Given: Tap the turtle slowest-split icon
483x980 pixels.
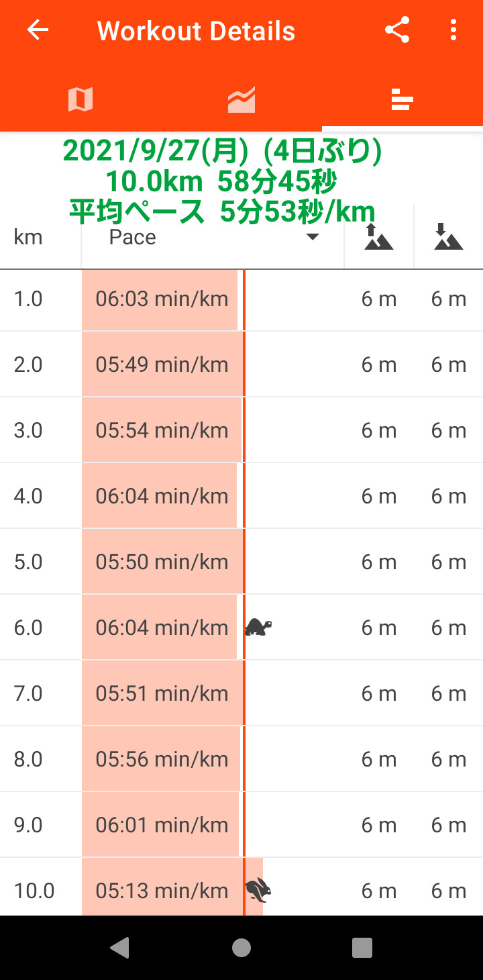Looking at the screenshot, I should (x=258, y=628).
